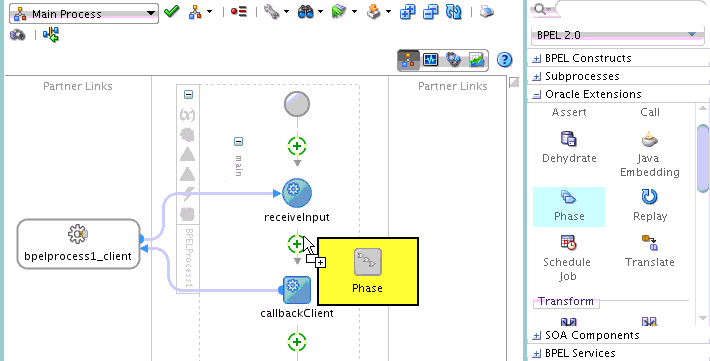Toggle the chart view-mode button
This screenshot has width=710, height=361.
click(476, 60)
